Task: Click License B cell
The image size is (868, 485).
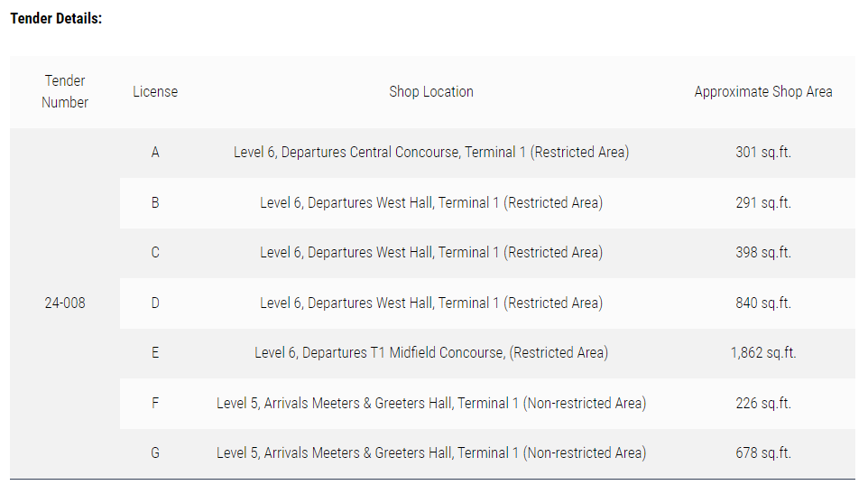Action: coord(155,203)
